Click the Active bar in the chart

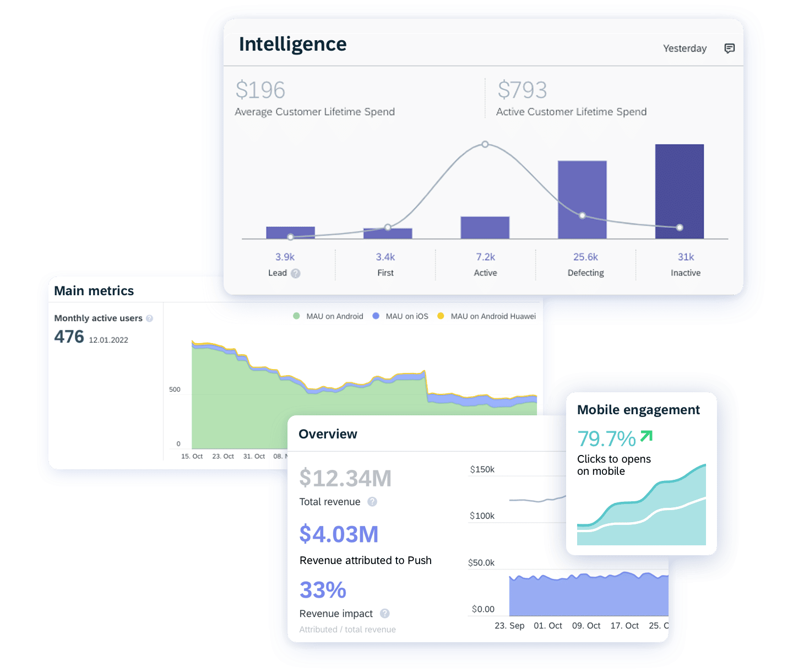[x=485, y=227]
